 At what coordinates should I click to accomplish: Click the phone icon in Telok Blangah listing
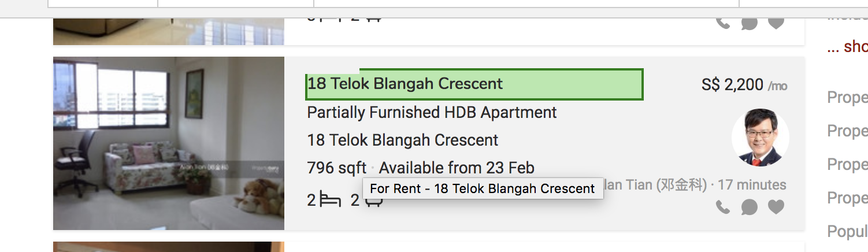pyautogui.click(x=723, y=207)
